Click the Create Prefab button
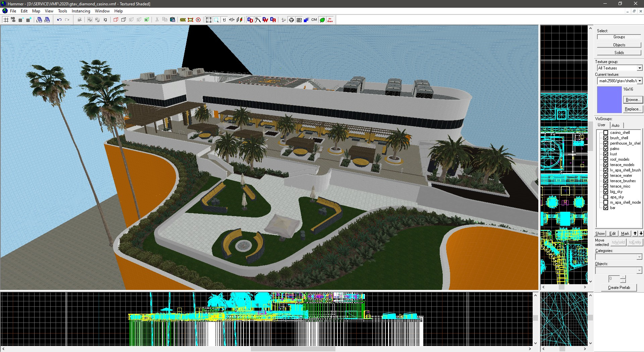 click(619, 288)
